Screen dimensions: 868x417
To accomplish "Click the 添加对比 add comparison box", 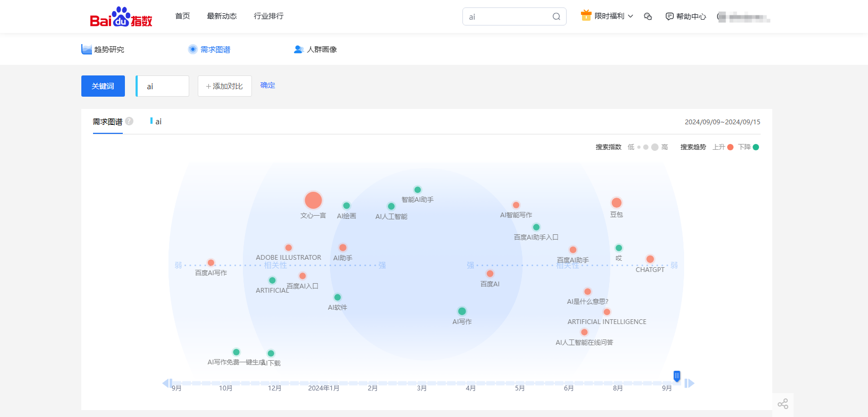I will pos(224,86).
